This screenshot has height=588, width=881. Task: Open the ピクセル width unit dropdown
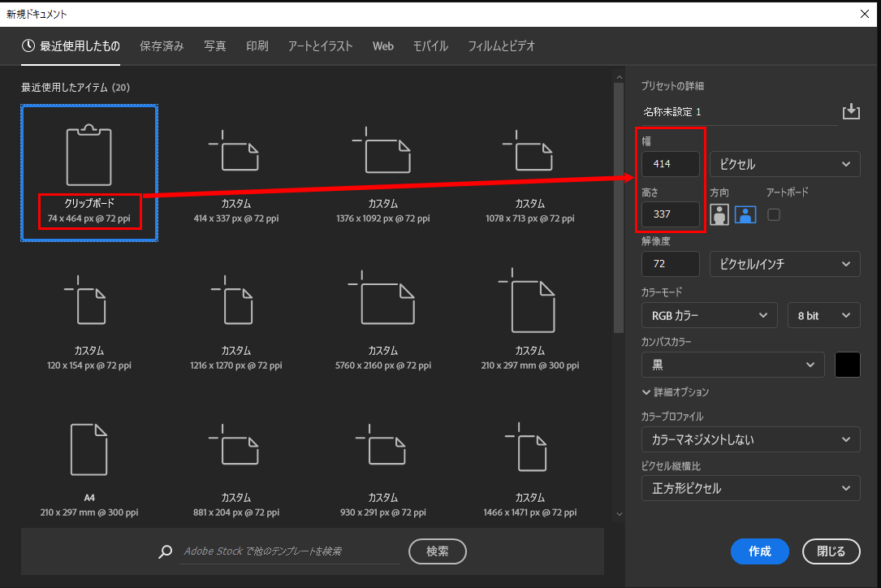coord(785,164)
